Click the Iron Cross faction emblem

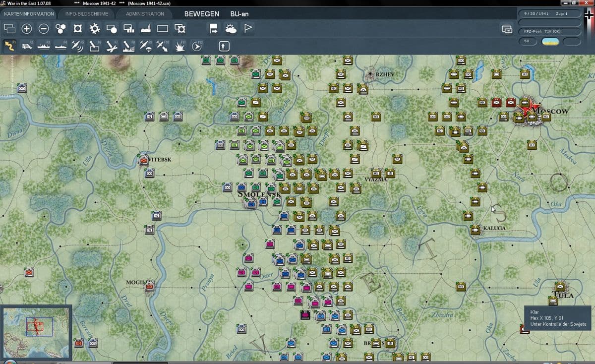pyautogui.click(x=589, y=15)
